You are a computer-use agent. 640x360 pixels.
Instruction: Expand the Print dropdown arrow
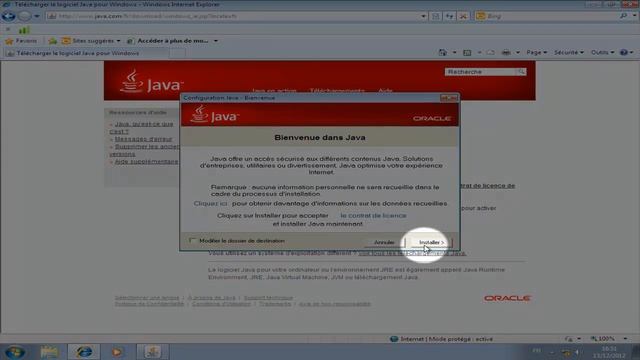[x=518, y=52]
